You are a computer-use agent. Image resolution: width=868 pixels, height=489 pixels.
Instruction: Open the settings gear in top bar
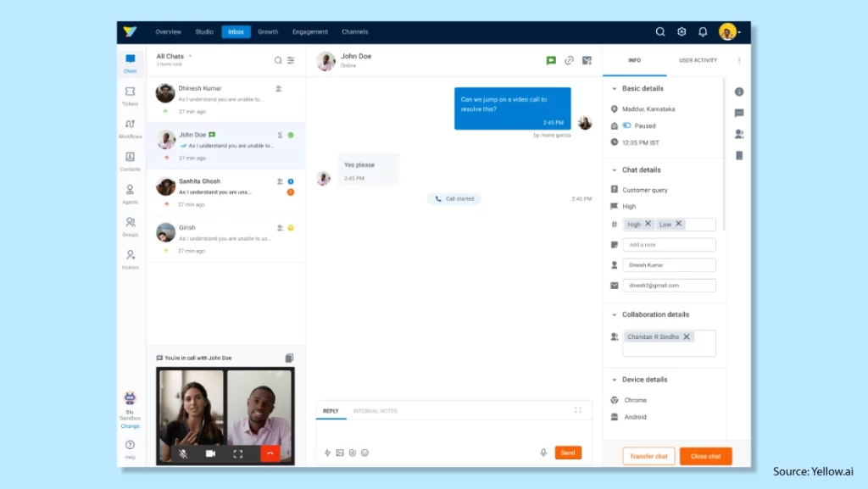click(x=682, y=31)
